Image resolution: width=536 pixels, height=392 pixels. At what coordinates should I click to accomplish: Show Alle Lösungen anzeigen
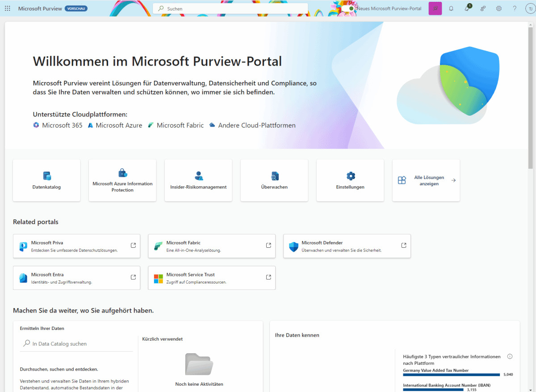point(426,180)
